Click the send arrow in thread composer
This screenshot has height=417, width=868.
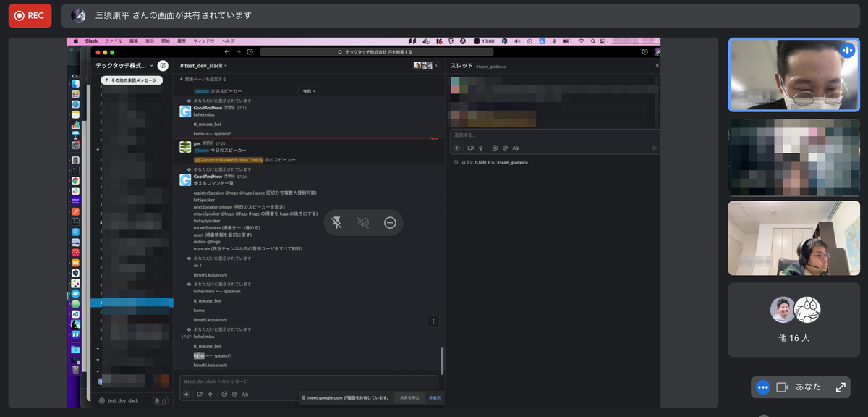coord(655,148)
